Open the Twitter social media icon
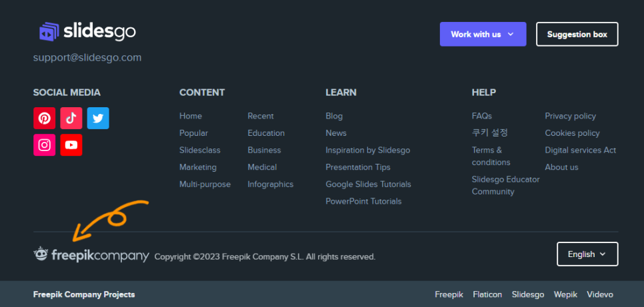The image size is (644, 307). coord(98,118)
